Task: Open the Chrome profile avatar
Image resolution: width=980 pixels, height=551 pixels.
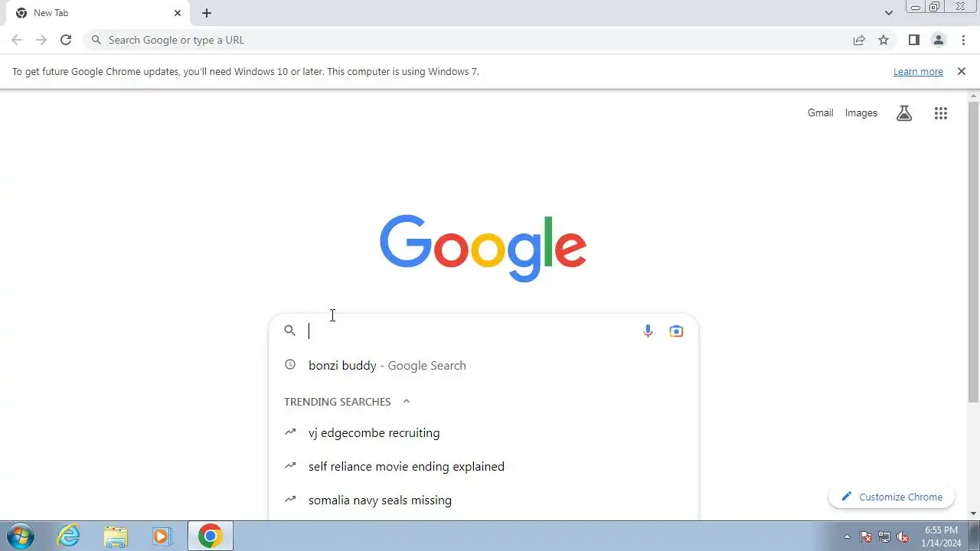Action: click(938, 40)
